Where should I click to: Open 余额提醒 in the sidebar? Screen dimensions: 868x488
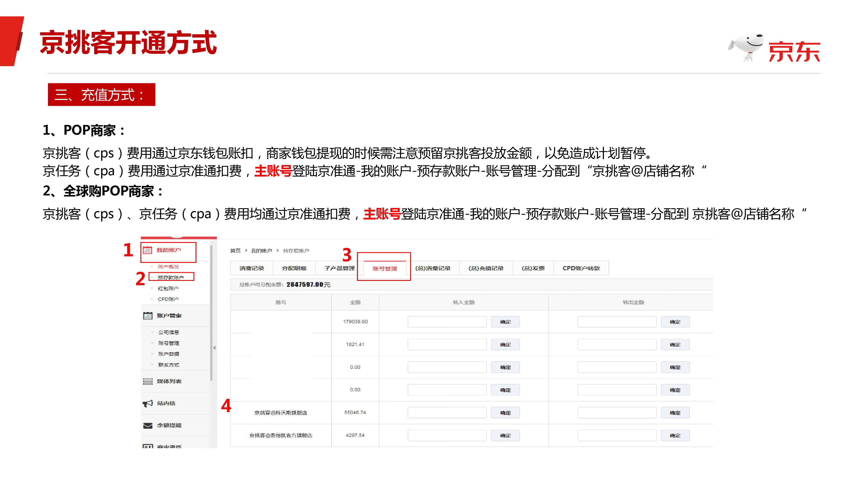tap(169, 425)
